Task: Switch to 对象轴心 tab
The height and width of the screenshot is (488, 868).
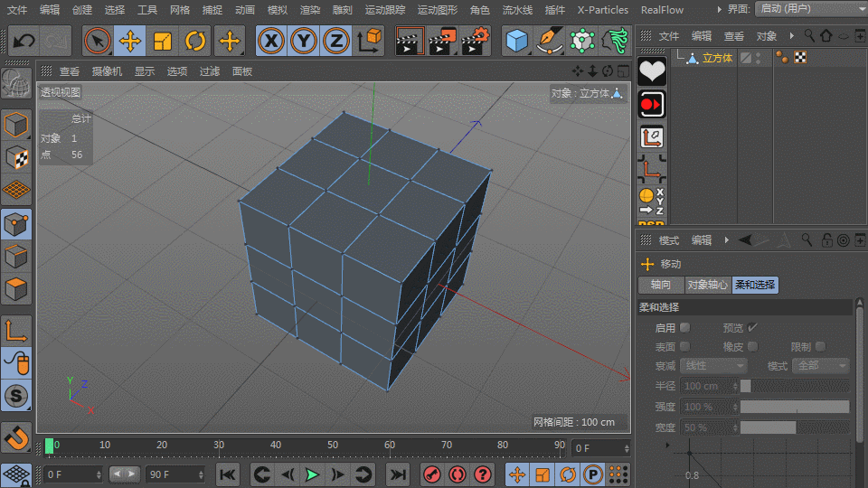Action: (x=707, y=285)
